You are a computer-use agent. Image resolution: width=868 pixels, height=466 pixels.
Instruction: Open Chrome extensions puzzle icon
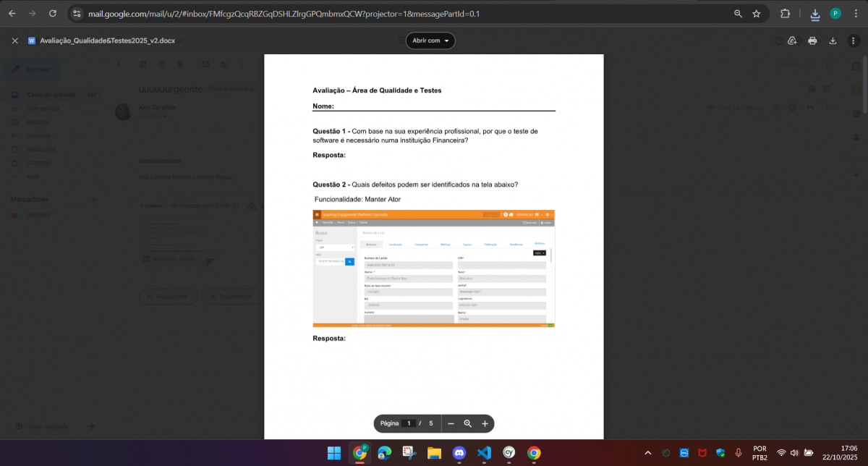(x=786, y=14)
